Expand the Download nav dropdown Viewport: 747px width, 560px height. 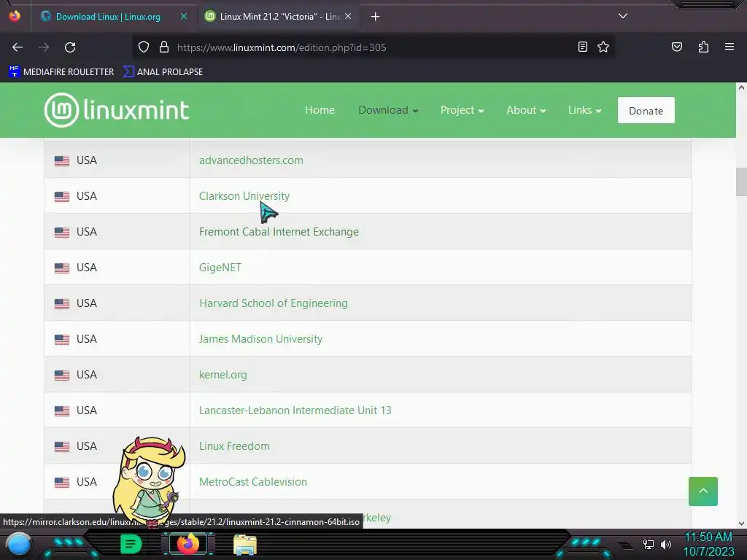coord(388,110)
